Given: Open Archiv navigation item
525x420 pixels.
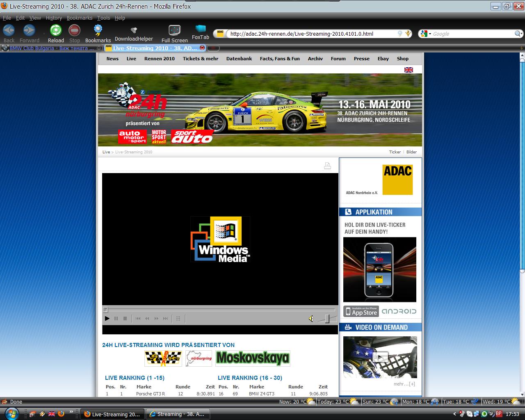Looking at the screenshot, I should [x=315, y=59].
